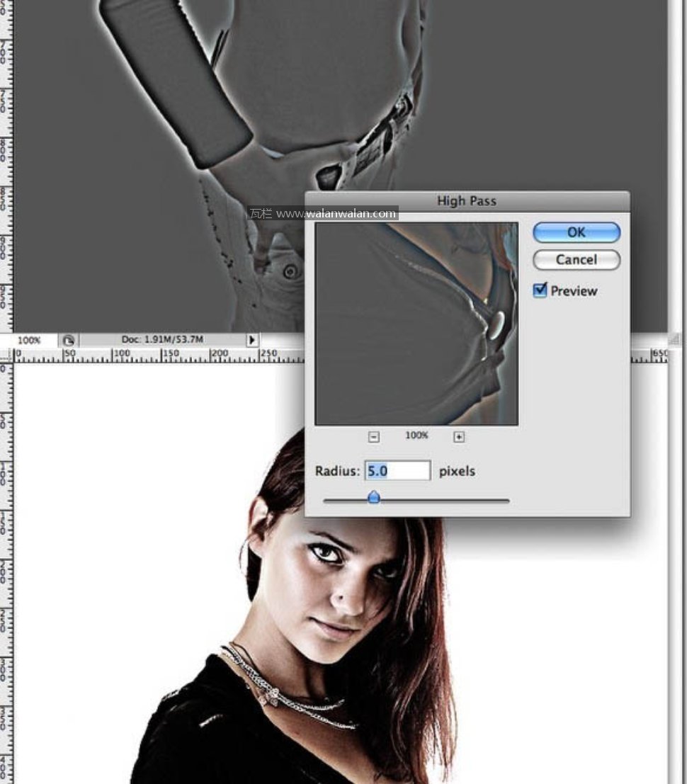Click the Radius slider handle
This screenshot has width=687, height=784.
(374, 499)
